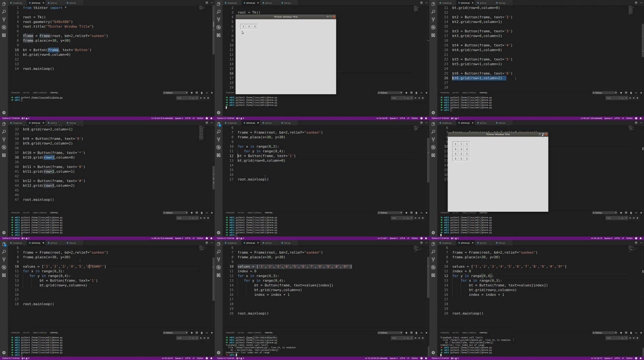
Task: Switch to grid.py tab in text='Button' panel
Action: (54, 3)
